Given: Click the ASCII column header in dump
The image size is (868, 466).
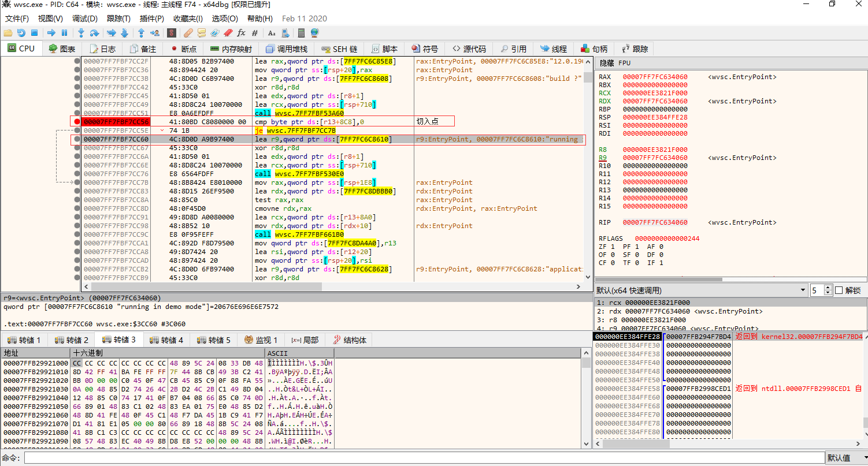Looking at the screenshot, I should pyautogui.click(x=299, y=353).
